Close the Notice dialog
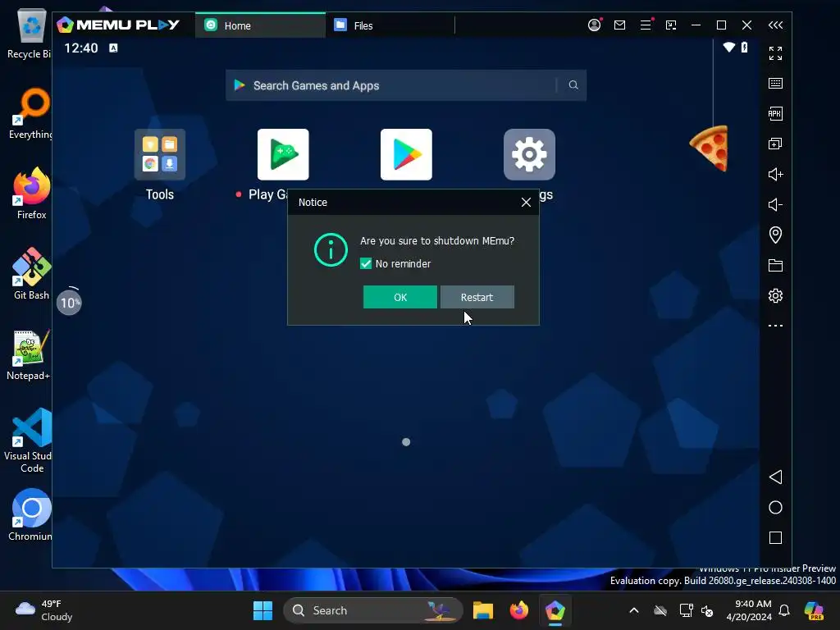840x630 pixels. click(526, 202)
